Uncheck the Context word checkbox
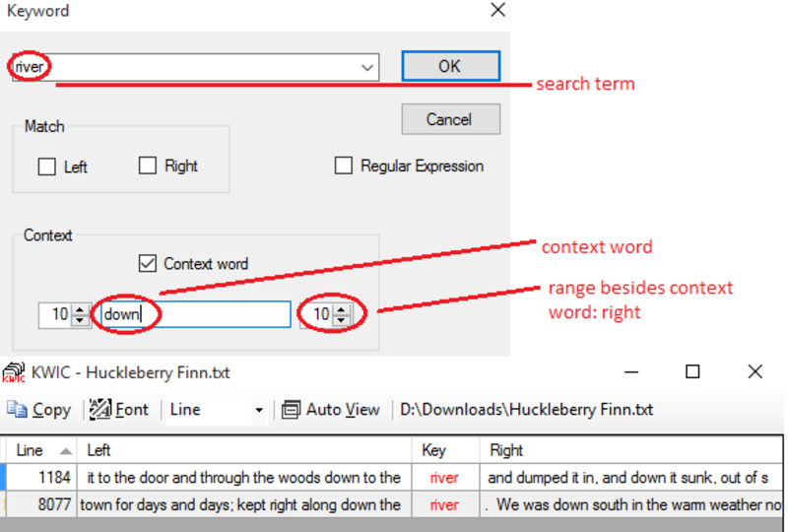The width and height of the screenshot is (788, 532). pos(148,263)
